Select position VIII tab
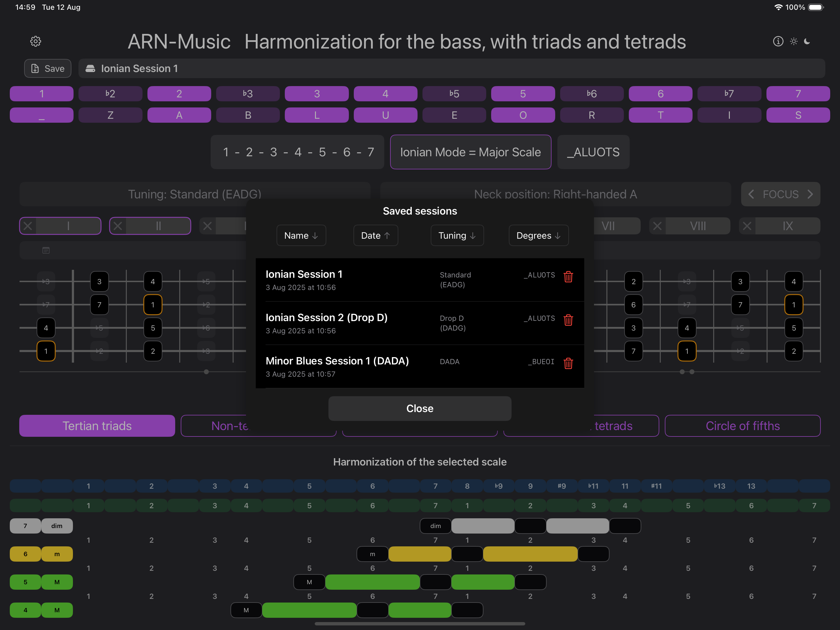 click(x=697, y=226)
